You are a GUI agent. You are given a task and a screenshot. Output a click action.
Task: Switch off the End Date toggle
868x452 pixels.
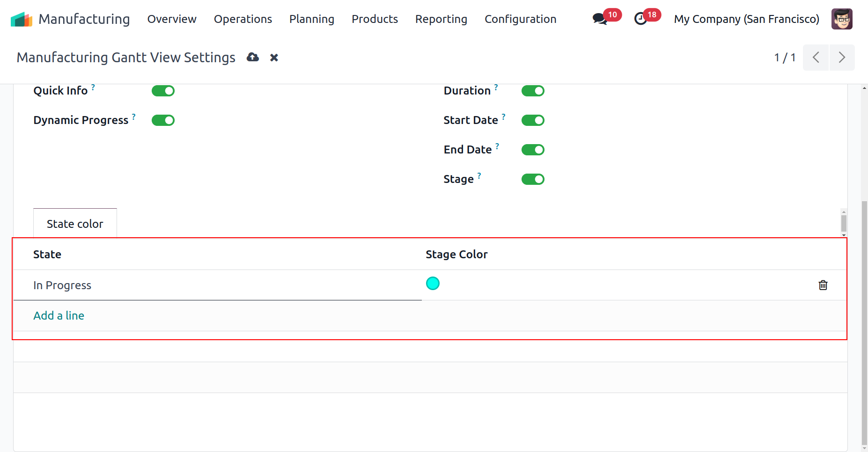(533, 150)
